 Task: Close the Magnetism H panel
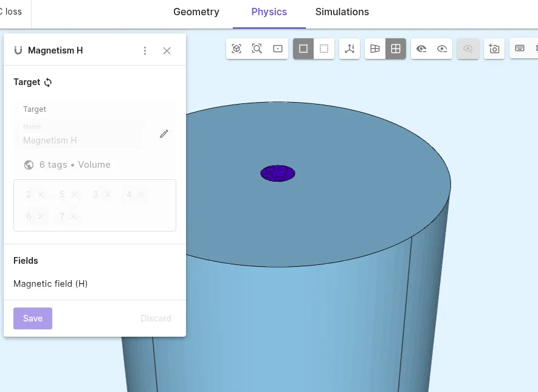click(x=167, y=51)
